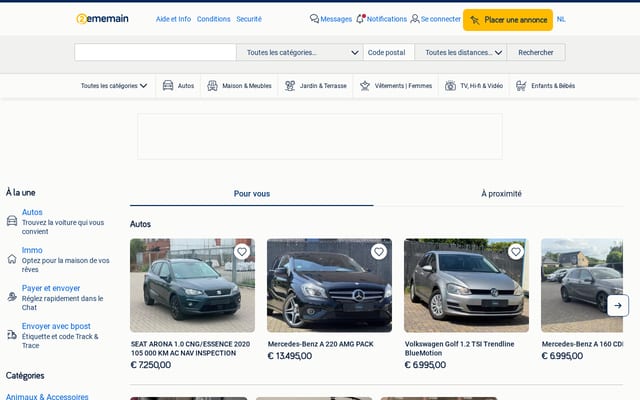Viewport: 640px width, 400px height.
Task: Open the Immo sidebar link
Action: [32, 250]
